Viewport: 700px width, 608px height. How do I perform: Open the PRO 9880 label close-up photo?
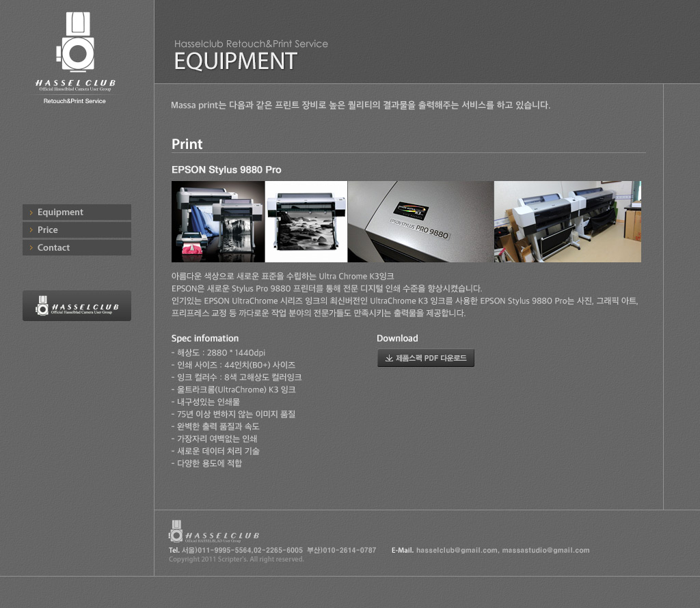tap(420, 221)
